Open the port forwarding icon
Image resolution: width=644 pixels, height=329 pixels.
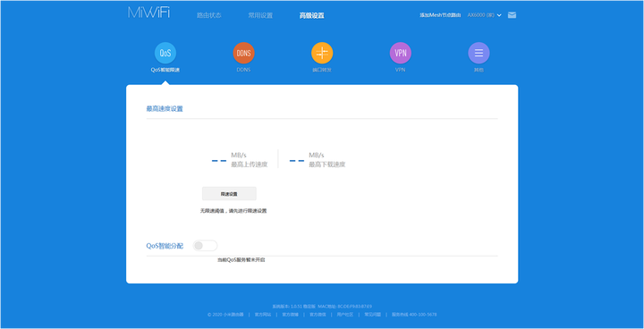(x=322, y=53)
